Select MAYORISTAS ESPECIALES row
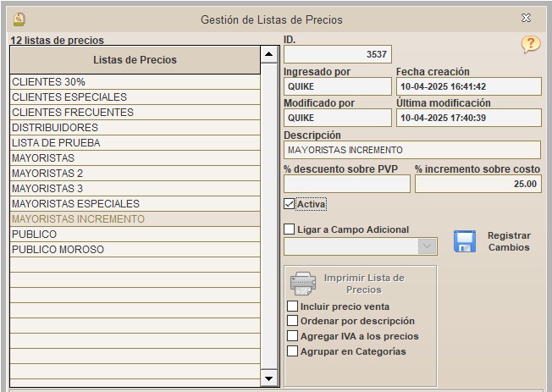 (x=135, y=203)
